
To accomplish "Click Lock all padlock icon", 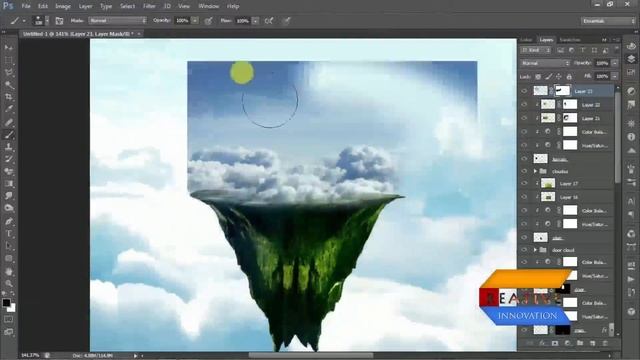I will click(x=569, y=76).
